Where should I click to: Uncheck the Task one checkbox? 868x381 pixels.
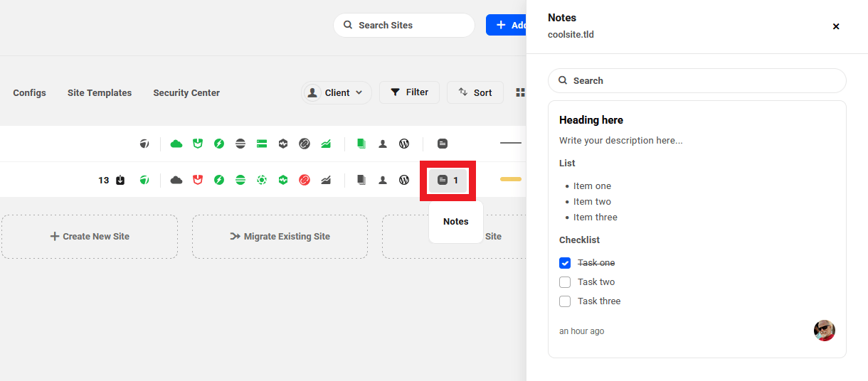click(x=565, y=263)
